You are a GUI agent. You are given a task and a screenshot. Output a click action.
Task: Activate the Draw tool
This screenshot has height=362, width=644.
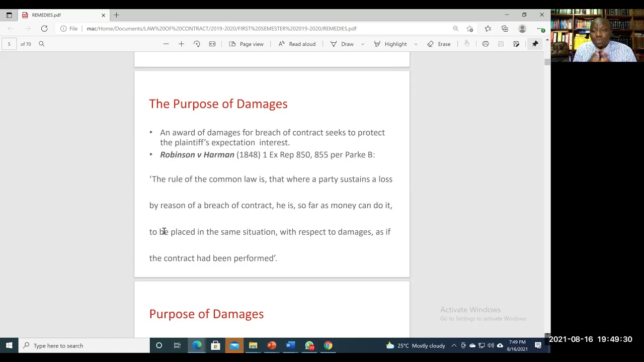coord(342,44)
